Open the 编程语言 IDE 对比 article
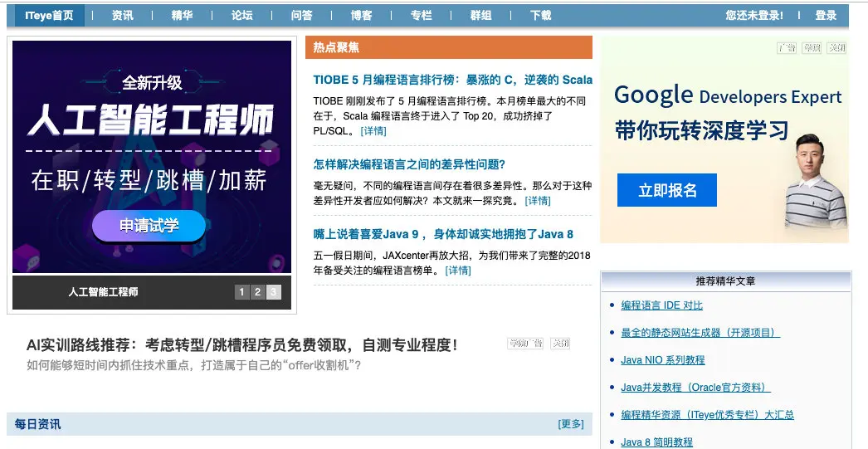The image size is (868, 449). pos(661,305)
